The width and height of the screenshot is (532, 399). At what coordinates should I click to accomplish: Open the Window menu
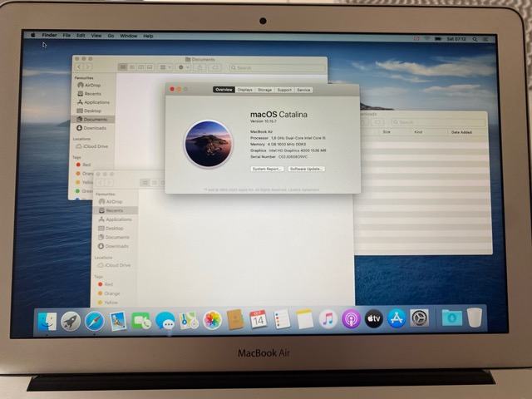click(129, 36)
